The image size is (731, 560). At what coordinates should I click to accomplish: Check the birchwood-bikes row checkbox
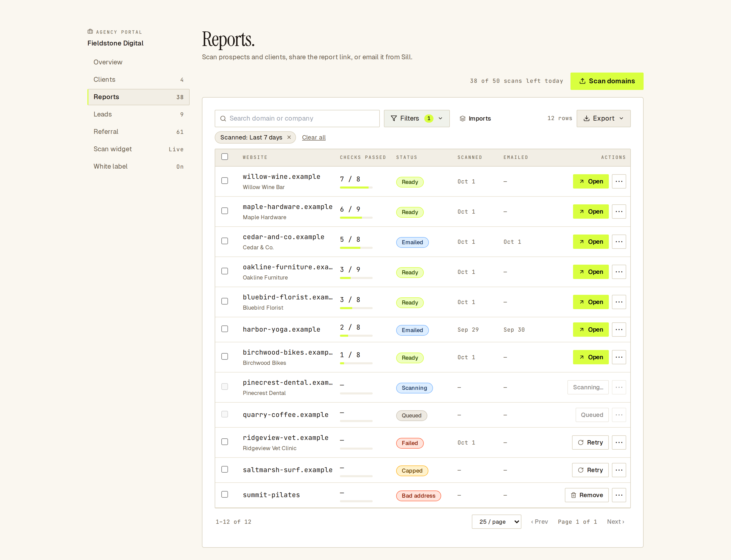click(x=225, y=356)
